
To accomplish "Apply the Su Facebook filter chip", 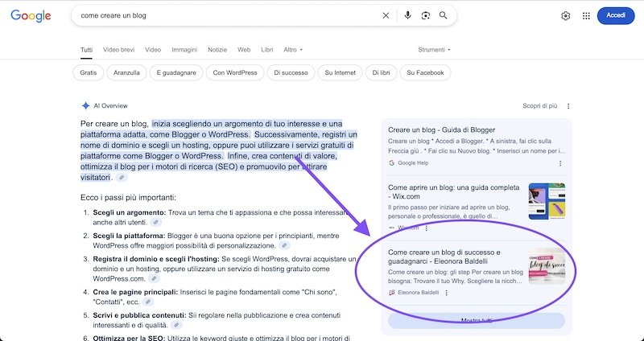I will 425,72.
